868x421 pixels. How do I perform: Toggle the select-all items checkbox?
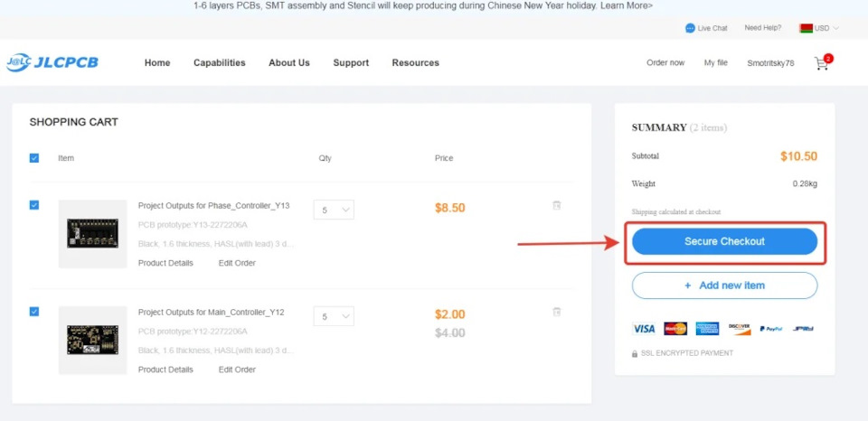click(34, 158)
